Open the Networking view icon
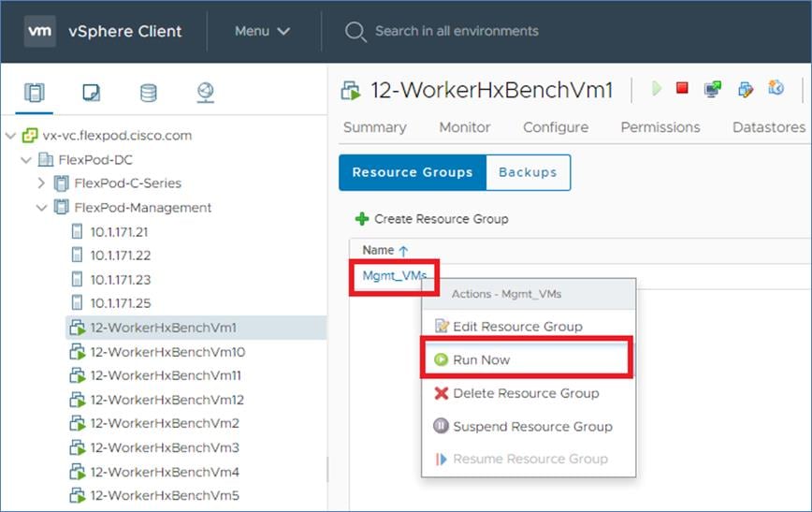 (x=206, y=93)
